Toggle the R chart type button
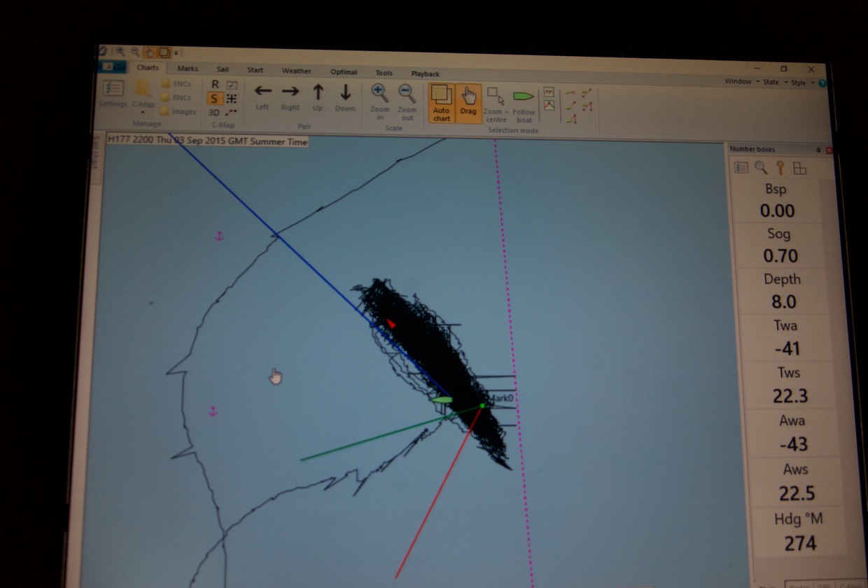The height and width of the screenshot is (588, 868). pos(215,85)
